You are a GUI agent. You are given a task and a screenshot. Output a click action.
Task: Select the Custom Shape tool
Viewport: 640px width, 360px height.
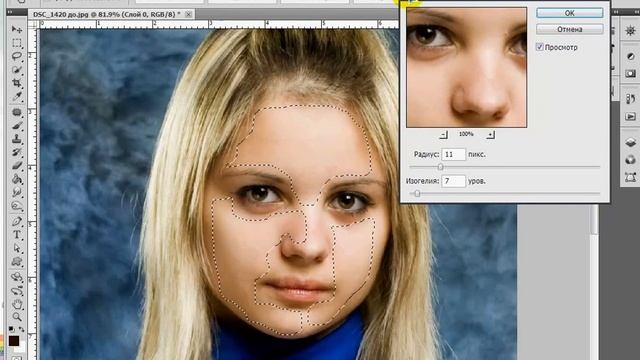(x=17, y=262)
